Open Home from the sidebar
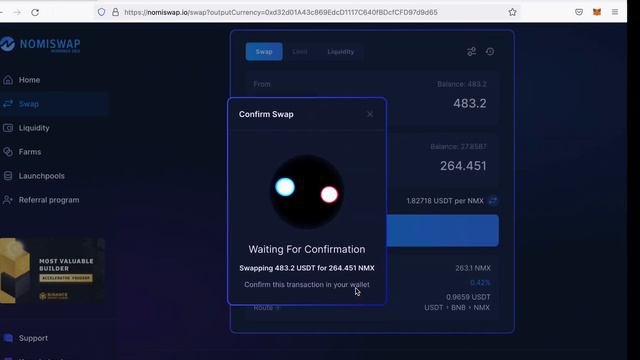Image resolution: width=640 pixels, height=360 pixels. (x=29, y=80)
